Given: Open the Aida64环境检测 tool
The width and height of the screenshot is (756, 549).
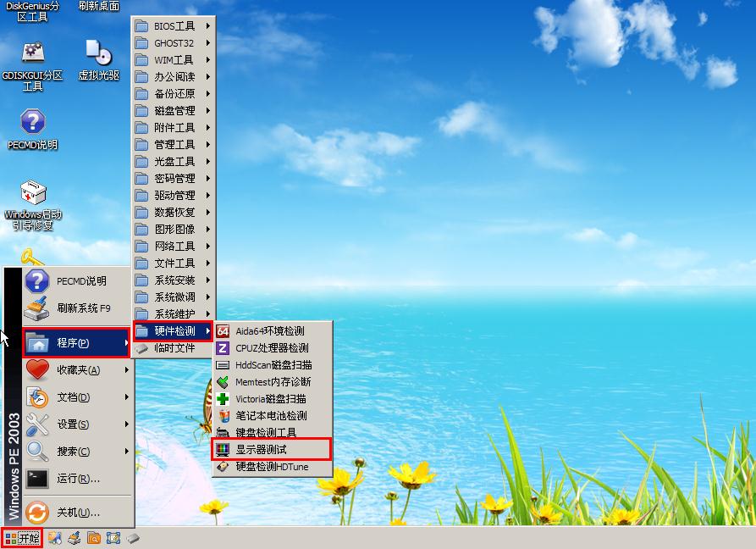Looking at the screenshot, I should (273, 331).
